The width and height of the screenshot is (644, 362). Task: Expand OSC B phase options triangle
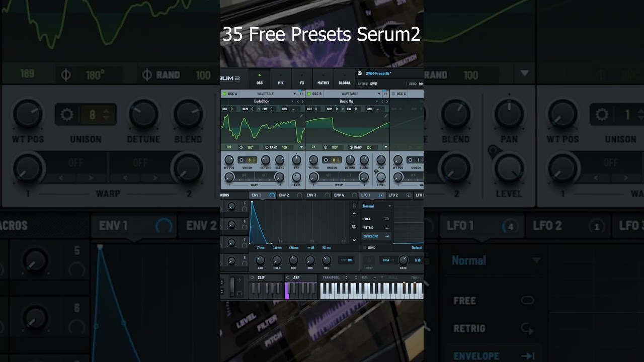(x=386, y=147)
